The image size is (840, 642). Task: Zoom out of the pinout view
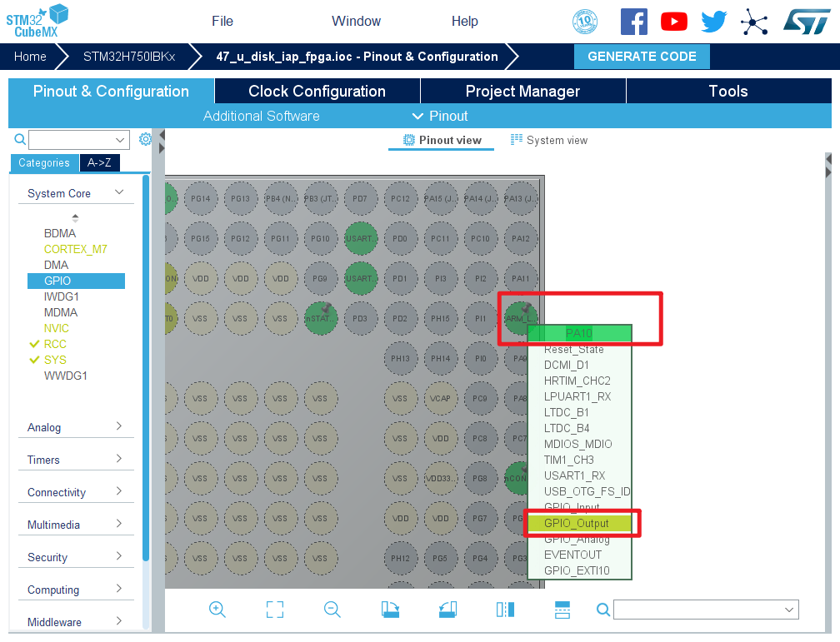click(332, 610)
